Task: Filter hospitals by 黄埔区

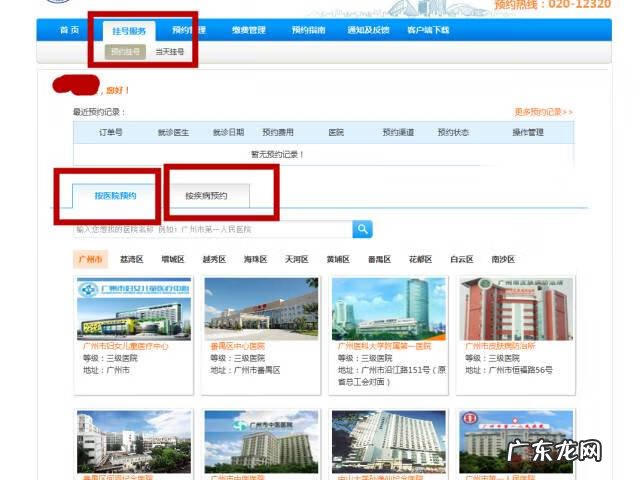Action: click(338, 259)
